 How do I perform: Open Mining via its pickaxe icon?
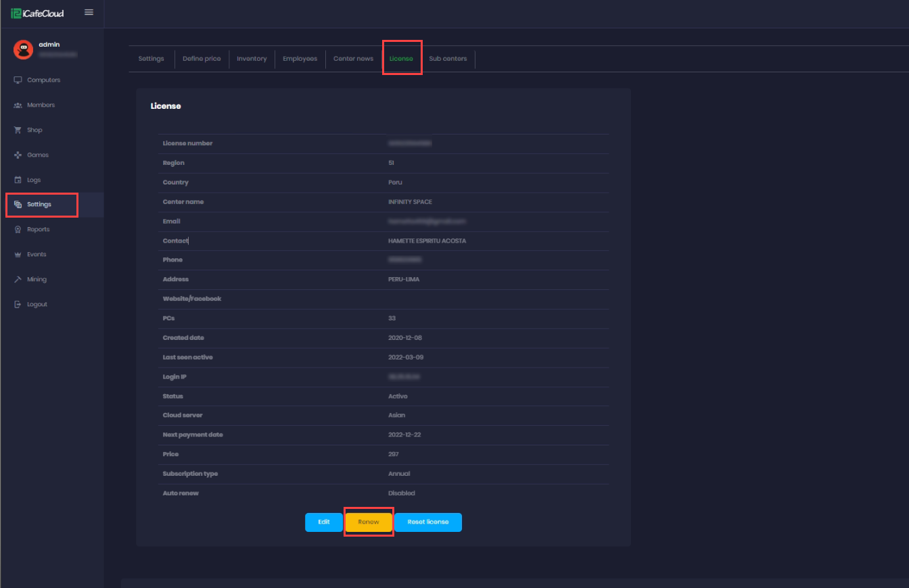coord(18,279)
